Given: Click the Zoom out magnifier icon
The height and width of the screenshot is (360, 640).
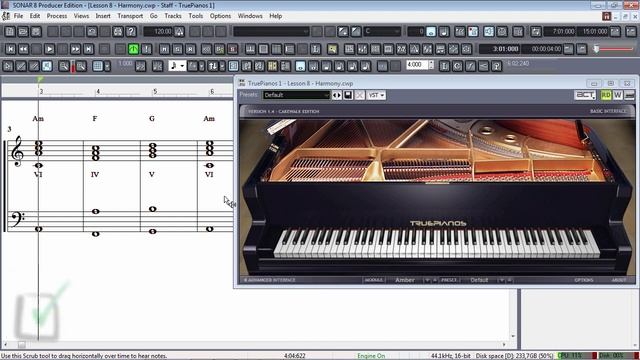Looking at the screenshot, I should pyautogui.click(x=64, y=66).
